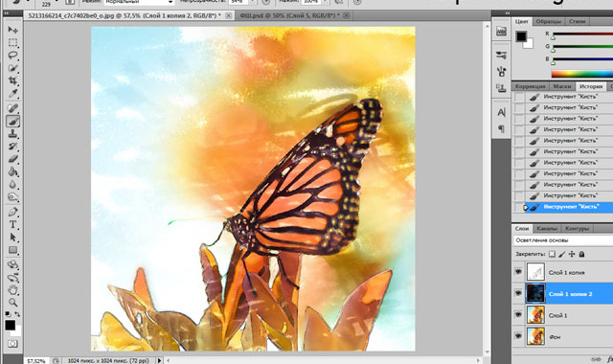Toggle lock position in Layers panel

[x=572, y=254]
